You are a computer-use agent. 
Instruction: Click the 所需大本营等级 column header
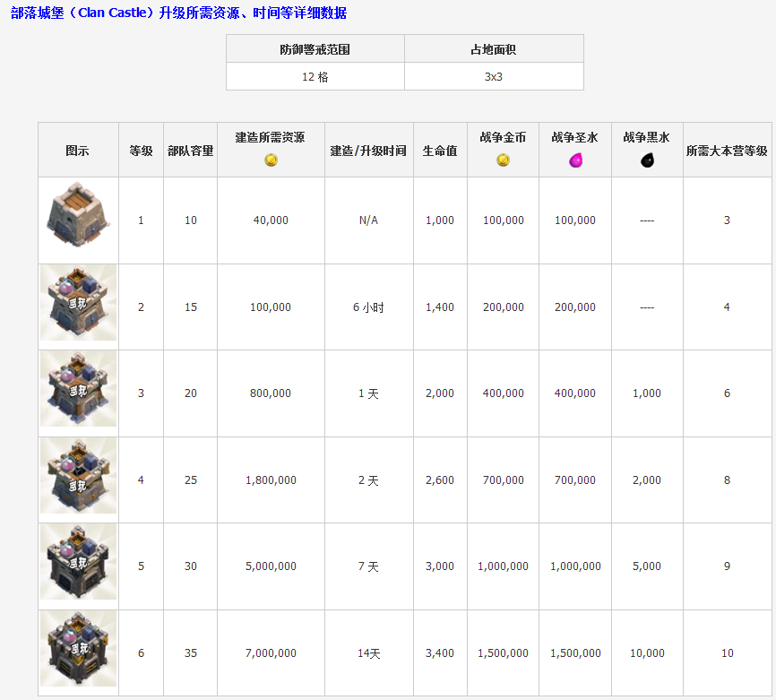(x=727, y=150)
